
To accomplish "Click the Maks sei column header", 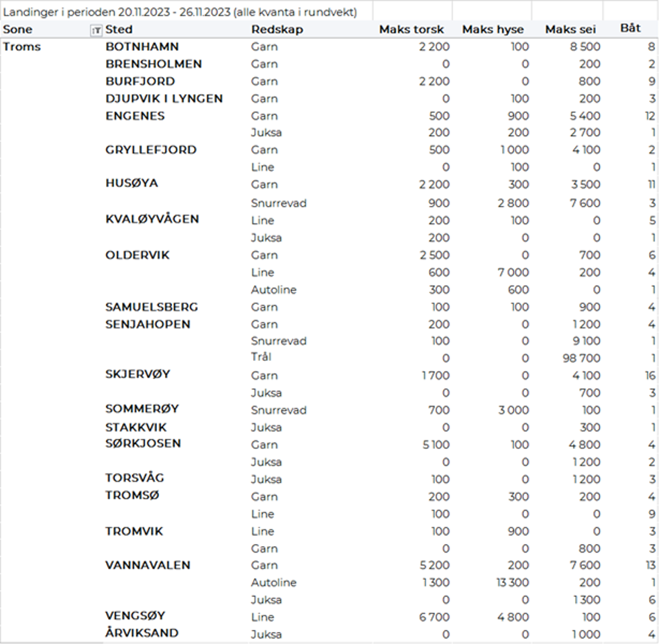I will tap(570, 30).
